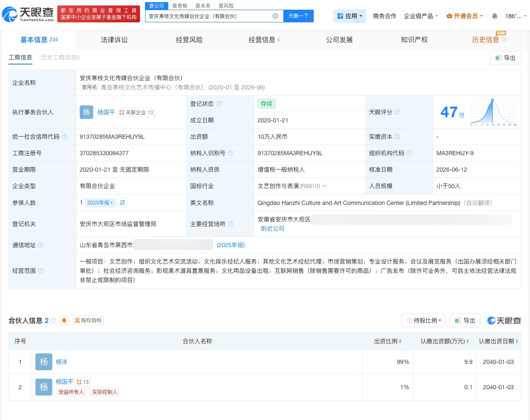Open the 股权结构 view
530x420 pixels.
[88, 320]
